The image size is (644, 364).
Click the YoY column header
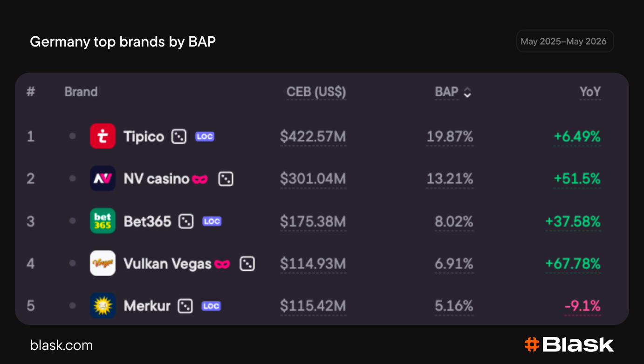[590, 92]
